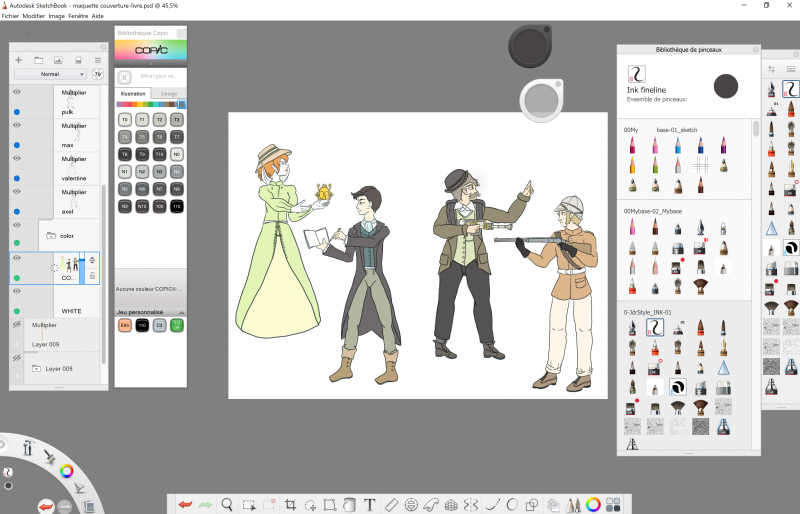Click the brush library vertical scrollbar
This screenshot has height=514, width=800.
(x=756, y=129)
